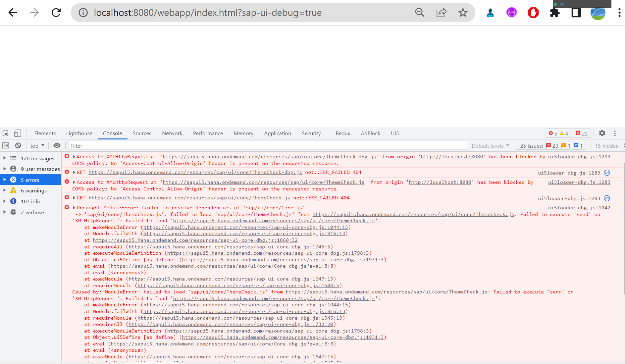Select the 6 warnings sidebar filter
Image resolution: width=625 pixels, height=364 pixels.
point(30,190)
